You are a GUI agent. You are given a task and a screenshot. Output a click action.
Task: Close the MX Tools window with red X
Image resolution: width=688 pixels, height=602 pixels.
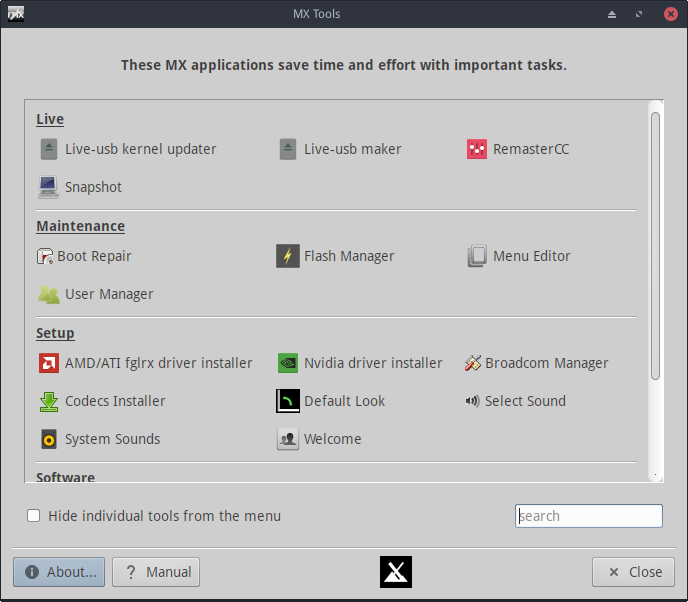[670, 14]
